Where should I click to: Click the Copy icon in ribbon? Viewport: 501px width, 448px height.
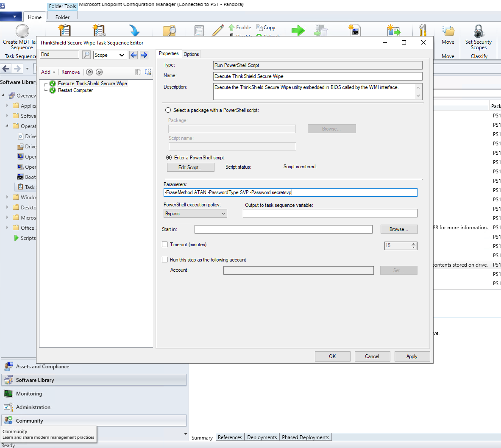tap(259, 28)
